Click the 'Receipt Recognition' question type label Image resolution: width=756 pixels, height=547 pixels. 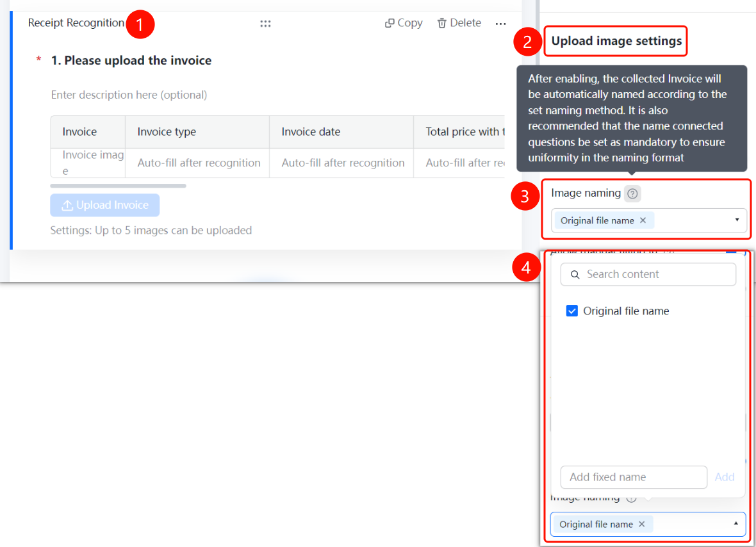click(x=76, y=22)
